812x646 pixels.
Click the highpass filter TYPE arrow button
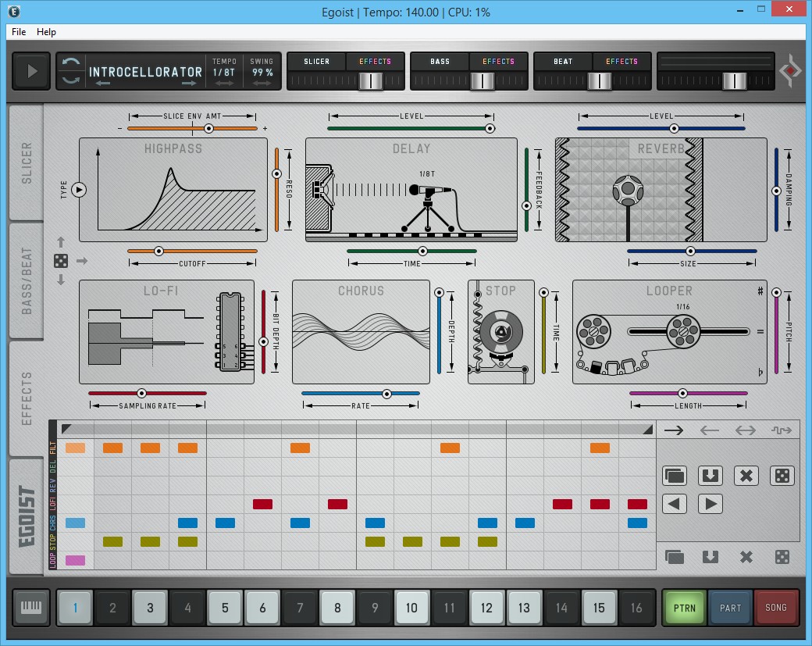(x=79, y=190)
